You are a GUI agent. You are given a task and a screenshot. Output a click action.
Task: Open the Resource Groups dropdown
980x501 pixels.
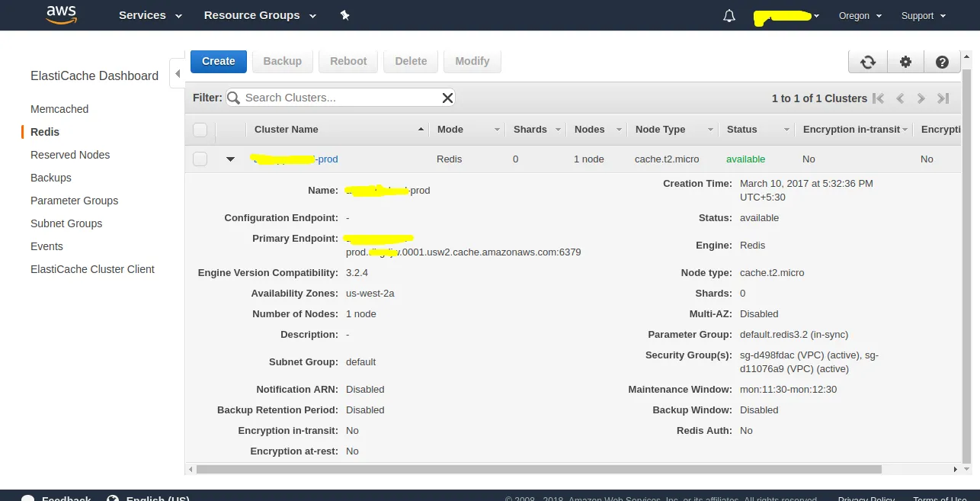pyautogui.click(x=260, y=15)
